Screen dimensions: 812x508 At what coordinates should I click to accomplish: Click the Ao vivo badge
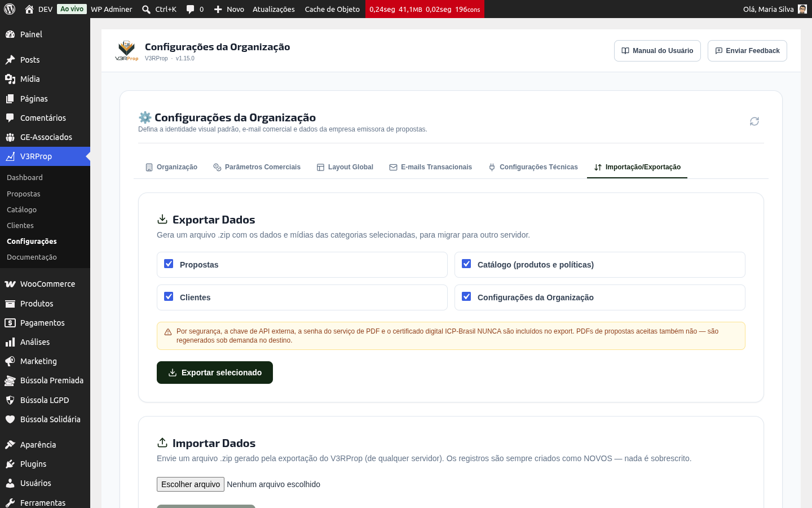click(x=72, y=9)
